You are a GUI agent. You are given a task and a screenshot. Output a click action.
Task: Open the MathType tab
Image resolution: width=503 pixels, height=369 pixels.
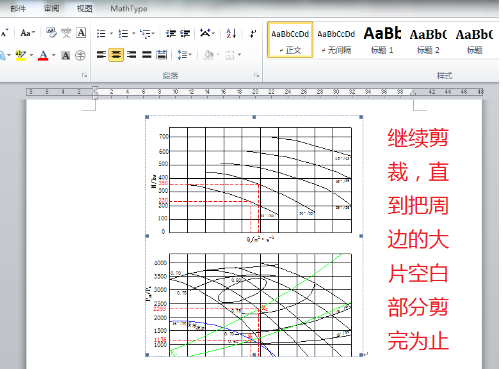(x=129, y=9)
